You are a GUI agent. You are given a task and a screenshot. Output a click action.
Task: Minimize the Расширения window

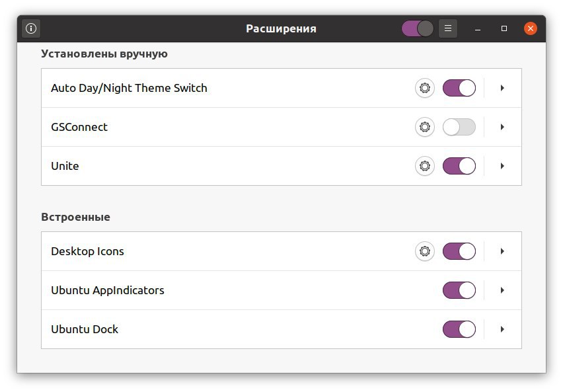[x=478, y=28]
